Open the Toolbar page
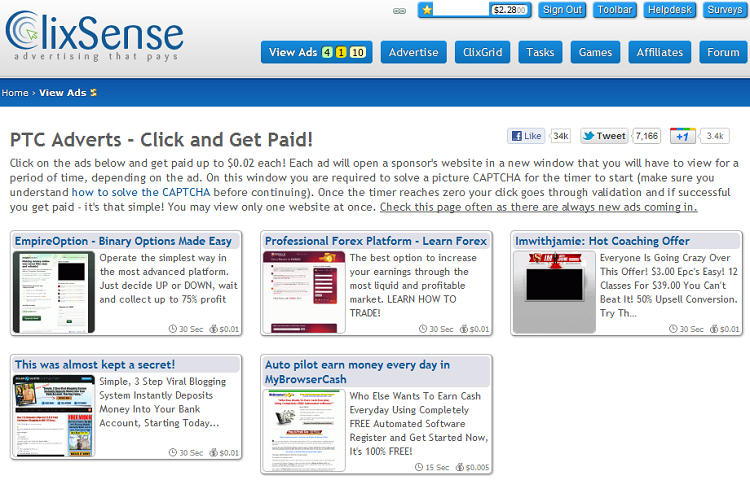This screenshot has width=750, height=480. pos(615,10)
